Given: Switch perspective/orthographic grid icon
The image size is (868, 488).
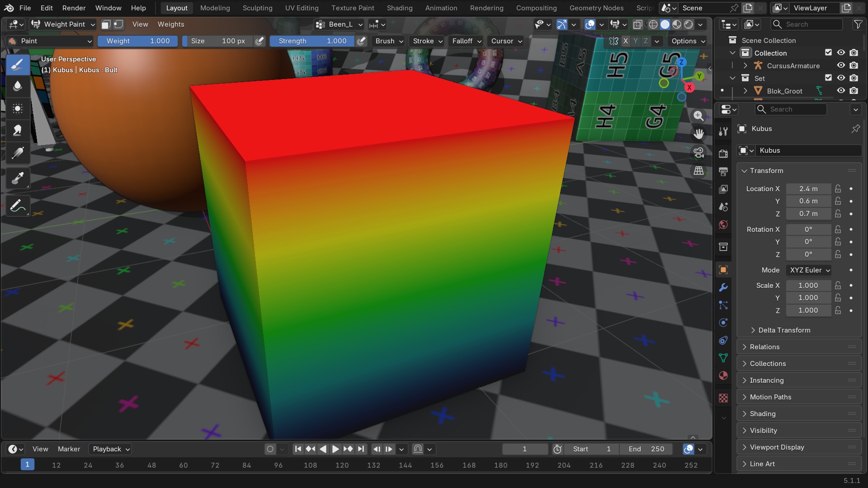Looking at the screenshot, I should 698,171.
